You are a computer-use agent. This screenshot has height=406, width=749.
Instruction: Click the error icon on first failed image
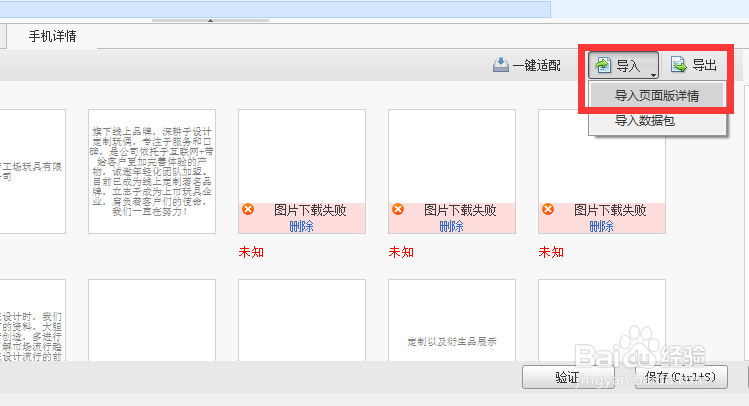pyautogui.click(x=248, y=209)
